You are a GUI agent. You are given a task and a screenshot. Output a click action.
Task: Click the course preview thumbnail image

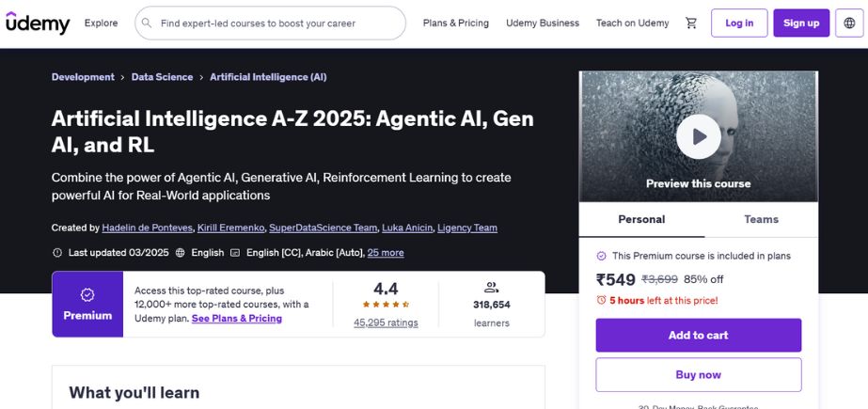coord(698,136)
